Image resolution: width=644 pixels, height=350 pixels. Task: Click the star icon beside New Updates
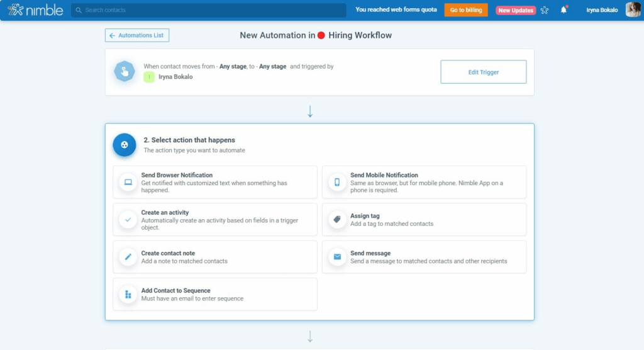coord(545,10)
